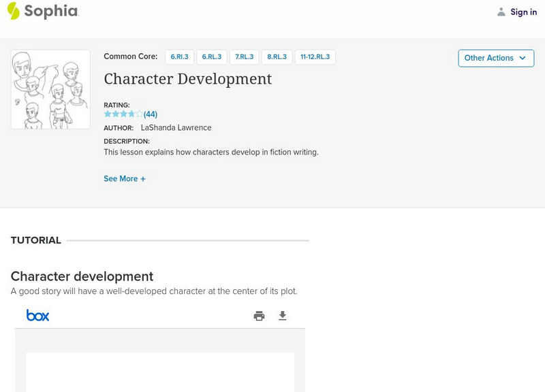Select the 6.RI.3 Common Core tag
This screenshot has height=392, width=545.
179,57
